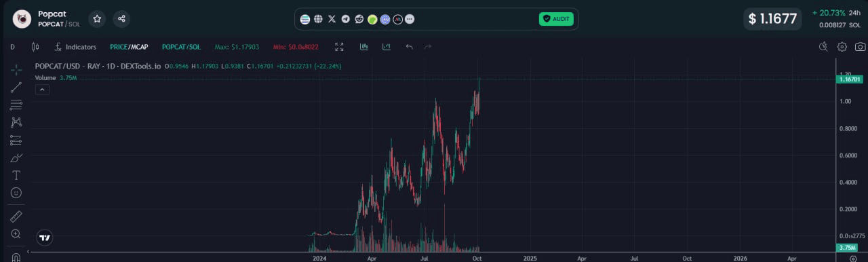Add Popcat to favorites with star icon
The image size is (868, 262).
click(x=98, y=19)
